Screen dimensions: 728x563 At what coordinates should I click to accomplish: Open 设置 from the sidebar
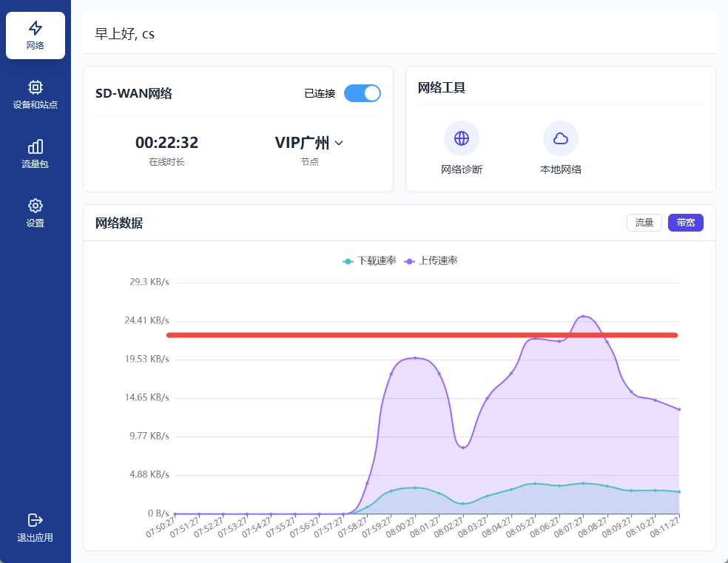click(36, 213)
